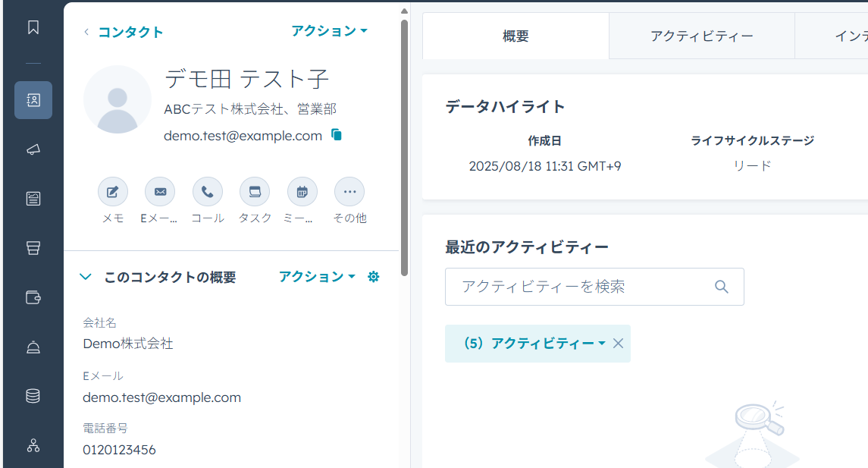The width and height of the screenshot is (868, 468).
Task: Click the 会社名 field label
Action: click(x=99, y=322)
